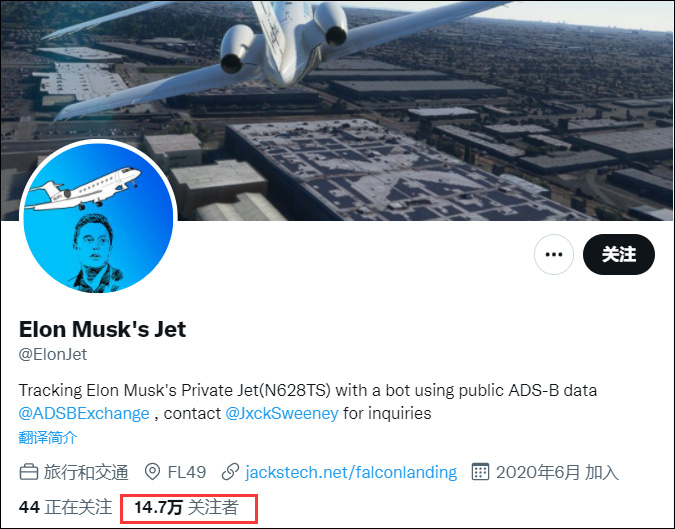The height and width of the screenshot is (529, 675).
Task: Open the three-dot more options menu
Action: tap(554, 255)
